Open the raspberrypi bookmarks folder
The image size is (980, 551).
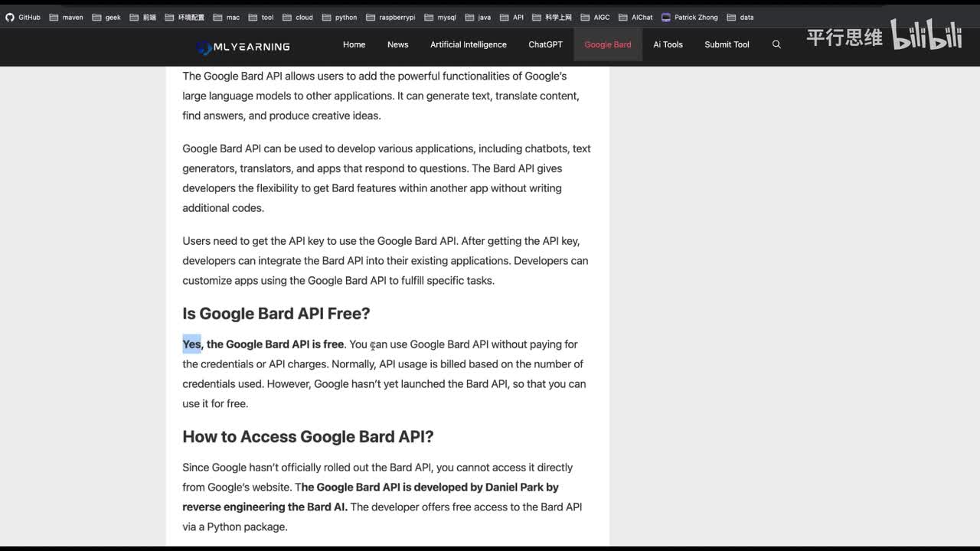pyautogui.click(x=390, y=17)
